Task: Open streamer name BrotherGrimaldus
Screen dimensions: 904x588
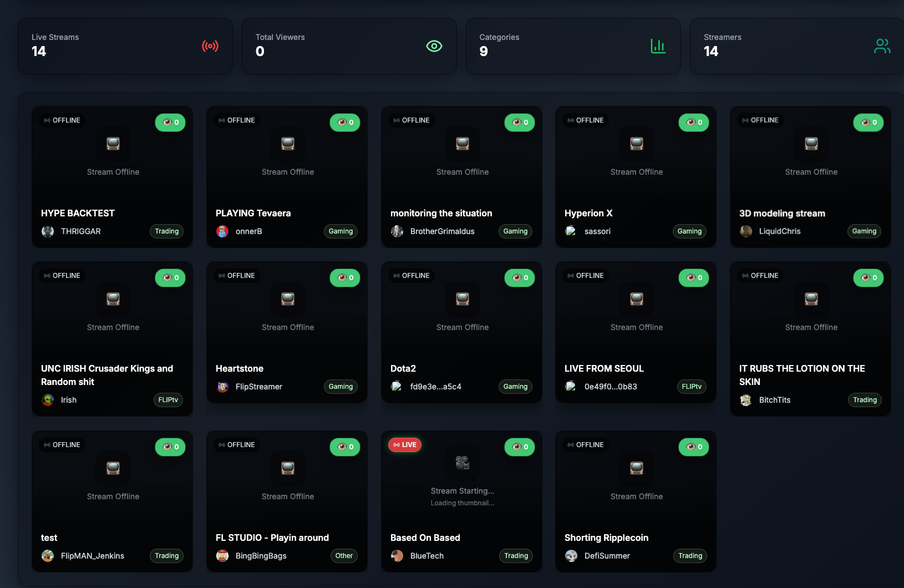Action: (x=442, y=231)
